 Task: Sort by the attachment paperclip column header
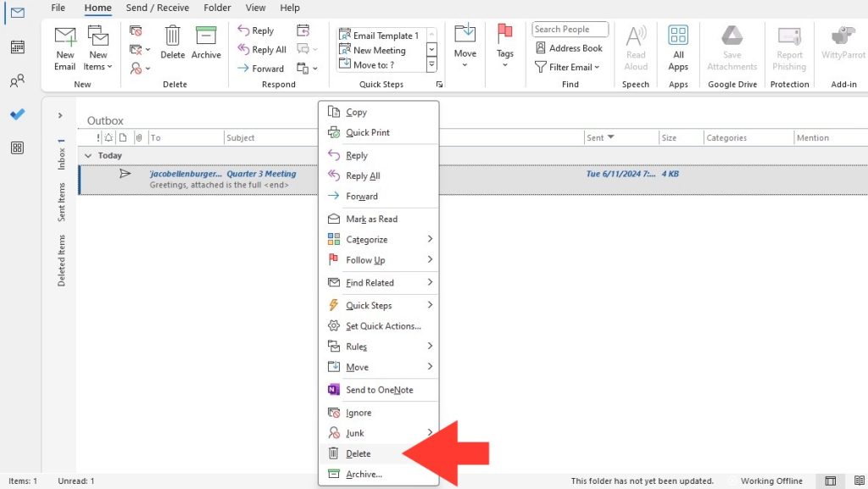[x=138, y=138]
